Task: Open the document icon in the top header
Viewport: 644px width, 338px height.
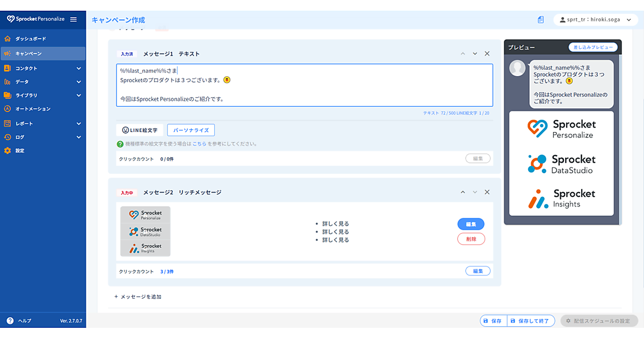Action: pyautogui.click(x=540, y=20)
